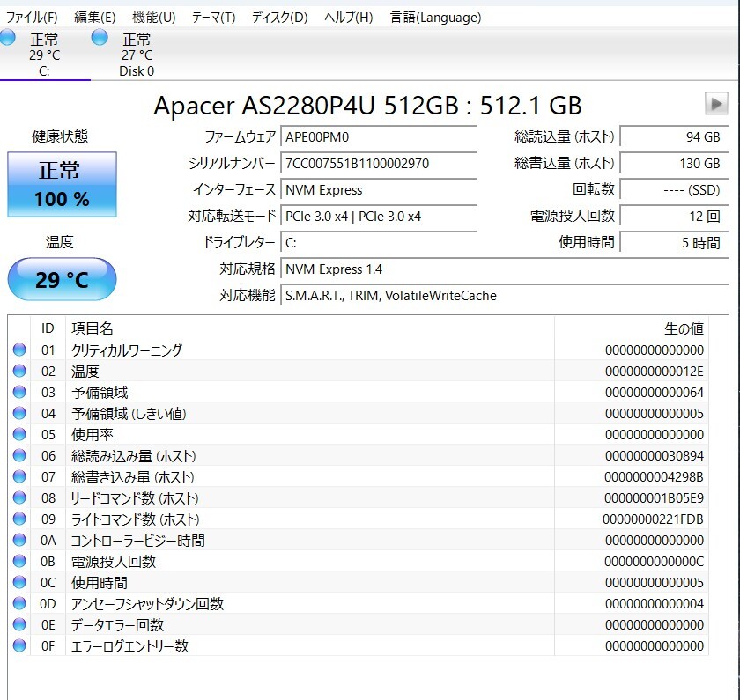Click the blue 29°C temperature indicator
Viewport: 740px width, 700px height.
[x=61, y=278]
